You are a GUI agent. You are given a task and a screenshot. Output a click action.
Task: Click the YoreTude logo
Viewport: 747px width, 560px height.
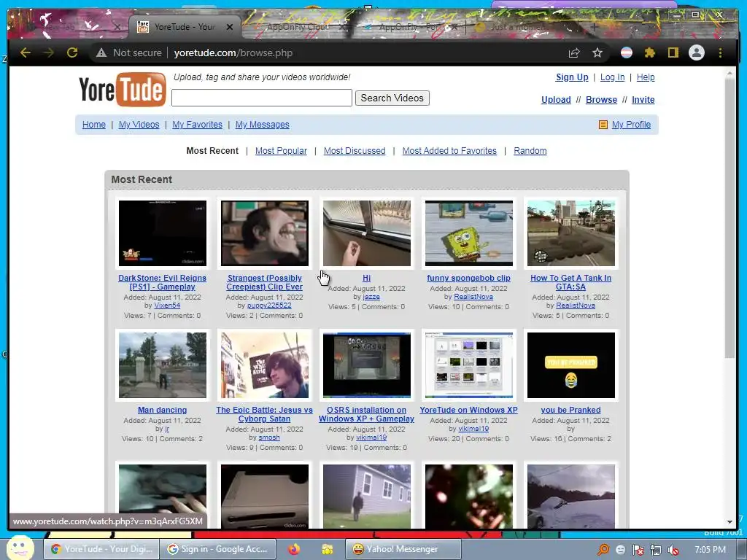pyautogui.click(x=123, y=89)
